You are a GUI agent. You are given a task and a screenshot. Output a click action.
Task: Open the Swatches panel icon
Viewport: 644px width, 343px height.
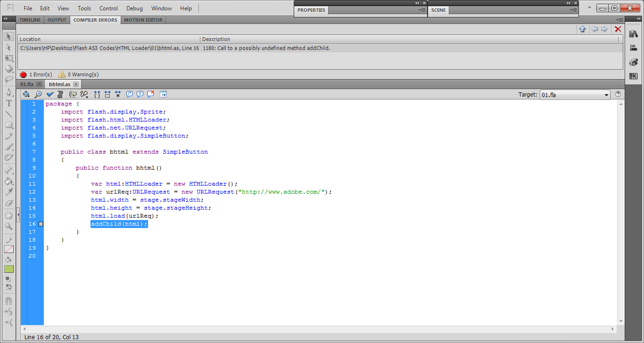point(633,76)
